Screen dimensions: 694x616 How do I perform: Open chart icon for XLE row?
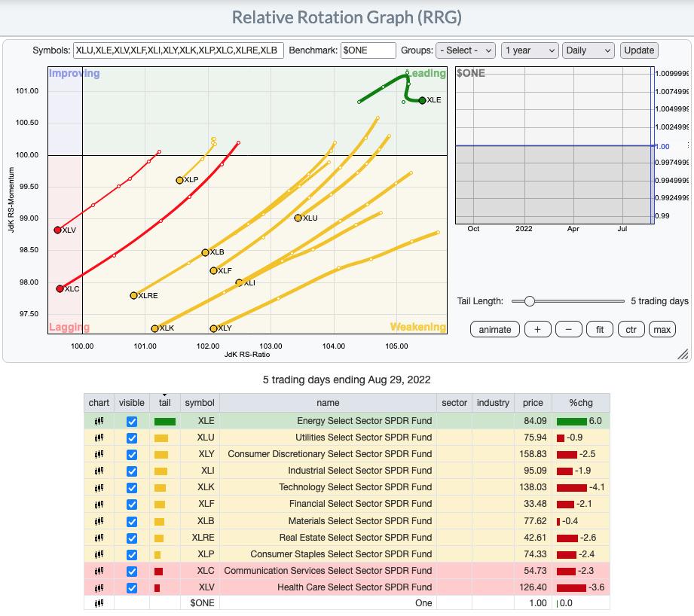(99, 421)
